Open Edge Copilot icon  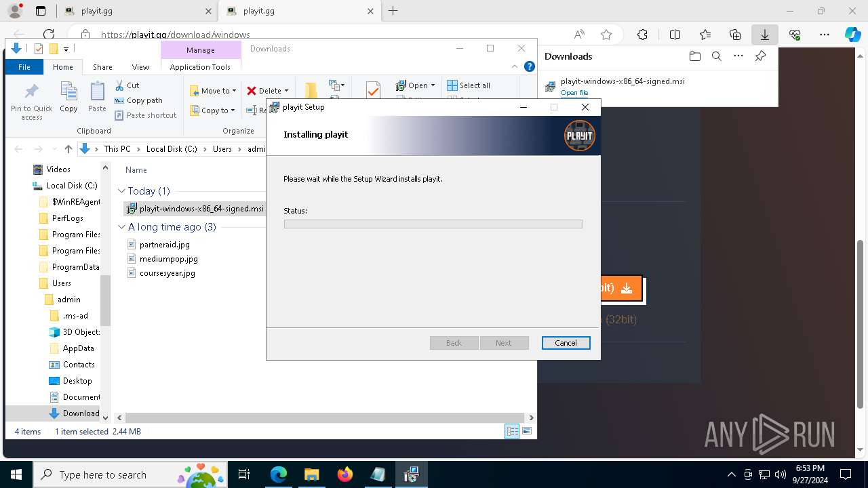pos(852,35)
